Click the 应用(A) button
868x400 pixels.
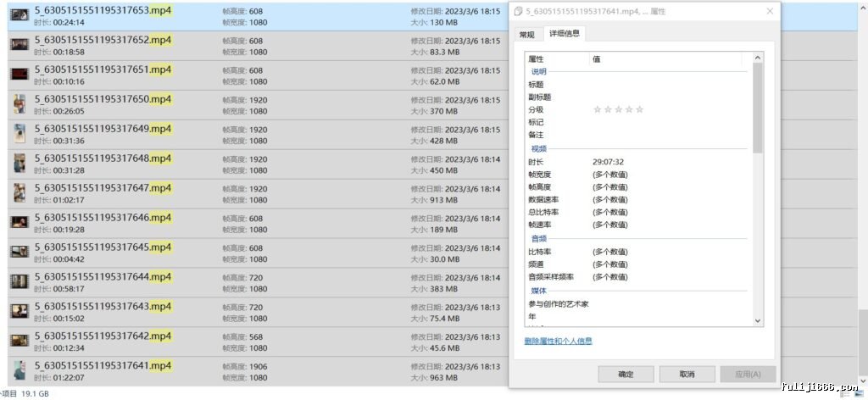point(748,374)
